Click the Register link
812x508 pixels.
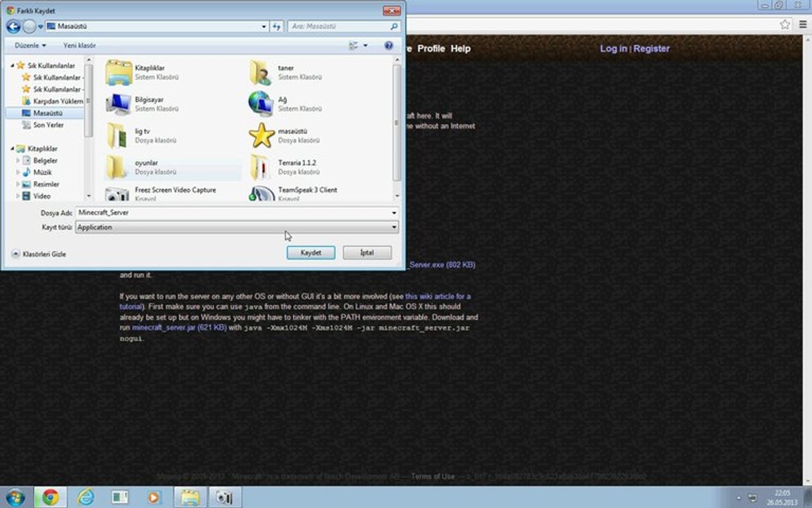pos(651,48)
